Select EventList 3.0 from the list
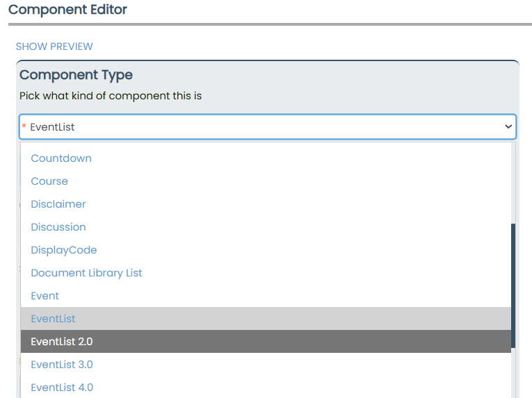This screenshot has width=532, height=398. 62,365
